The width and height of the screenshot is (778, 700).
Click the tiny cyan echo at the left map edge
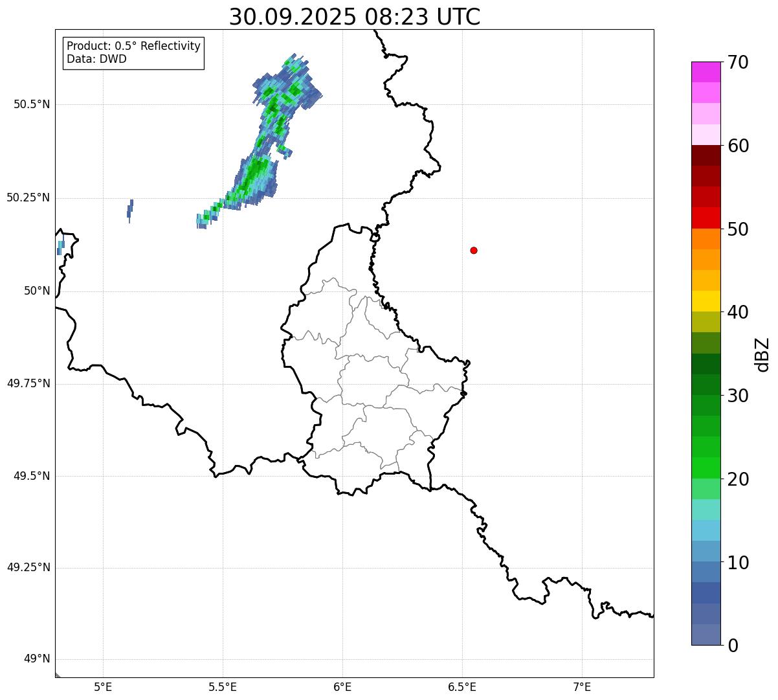pyautogui.click(x=60, y=247)
